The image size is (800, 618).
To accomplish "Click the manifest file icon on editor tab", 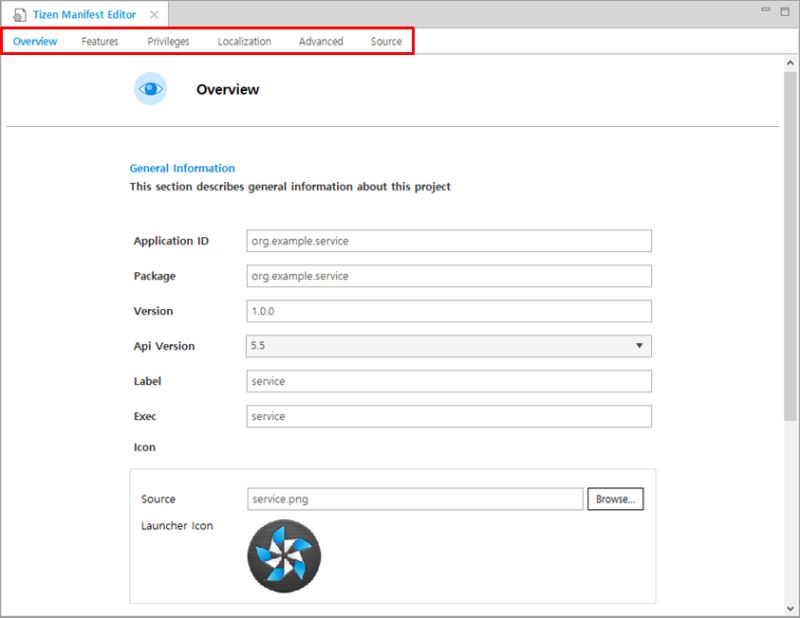I will (18, 14).
